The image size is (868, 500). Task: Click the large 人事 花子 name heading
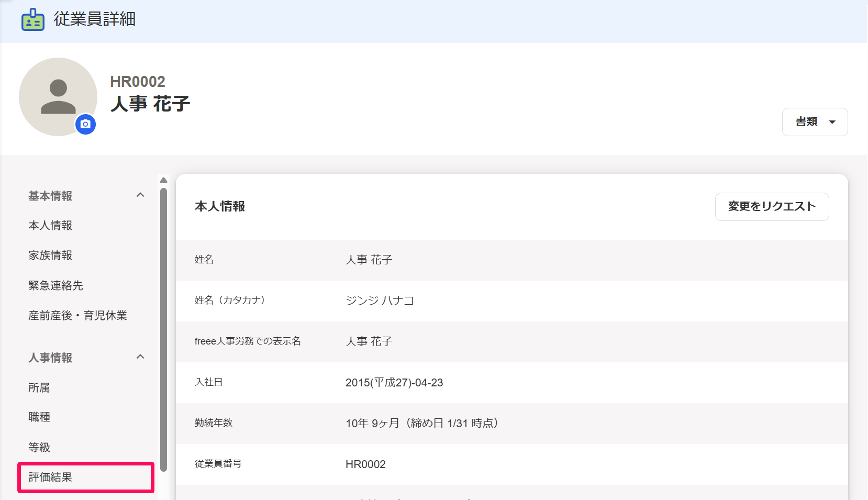[150, 104]
